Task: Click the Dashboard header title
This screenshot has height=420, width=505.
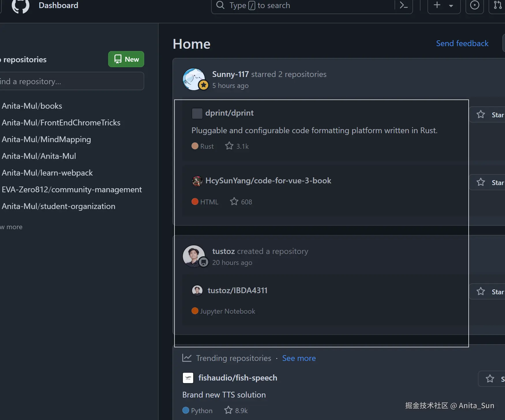Action: click(x=59, y=5)
